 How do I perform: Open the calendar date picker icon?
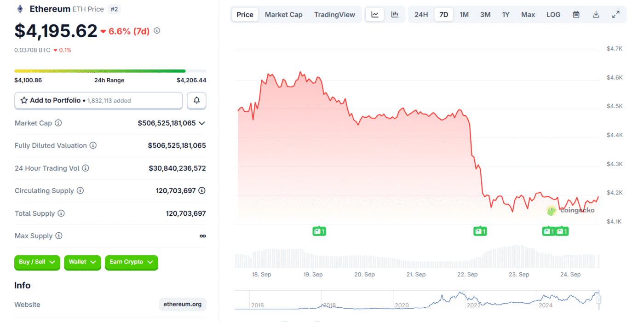tap(576, 15)
